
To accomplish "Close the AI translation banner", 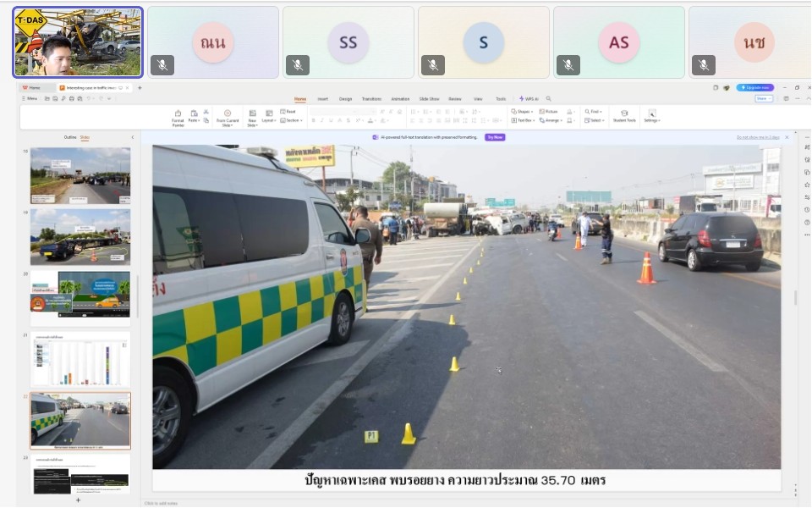I will pyautogui.click(x=787, y=137).
